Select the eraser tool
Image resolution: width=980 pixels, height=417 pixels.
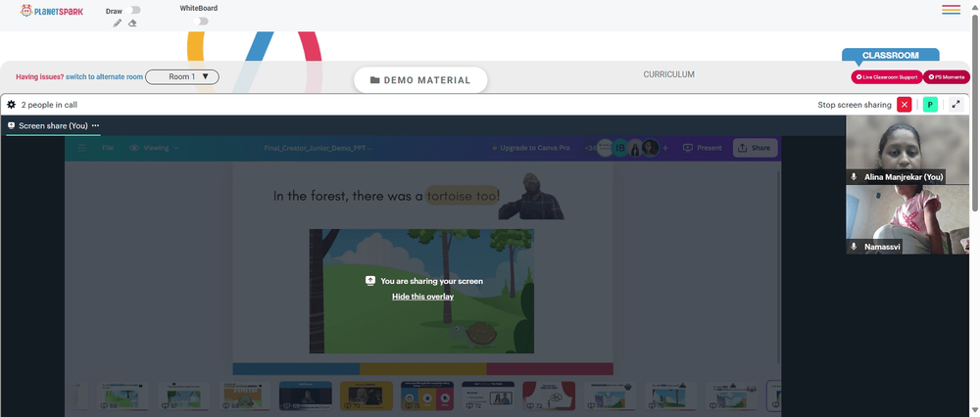132,23
